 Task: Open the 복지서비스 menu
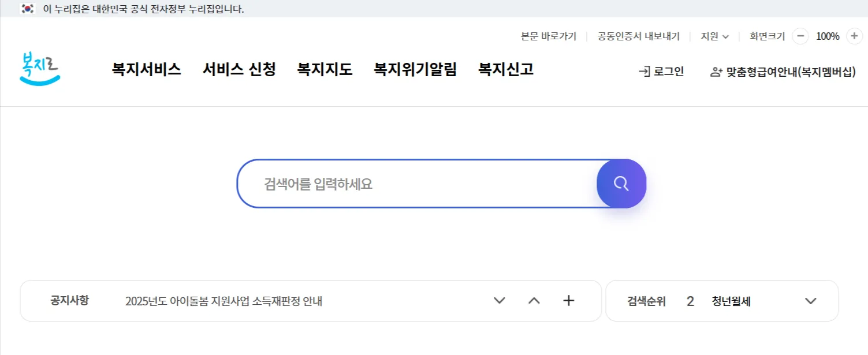coord(146,69)
